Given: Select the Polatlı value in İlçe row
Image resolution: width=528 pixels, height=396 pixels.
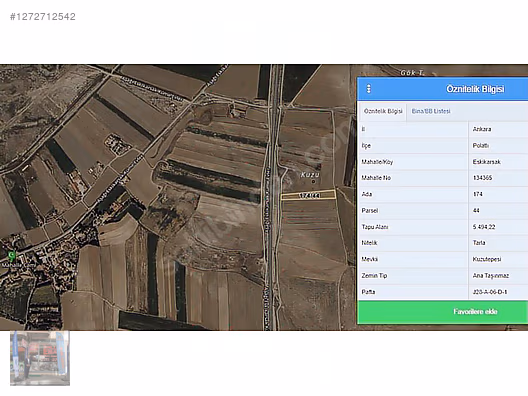Looking at the screenshot, I should pyautogui.click(x=481, y=146).
